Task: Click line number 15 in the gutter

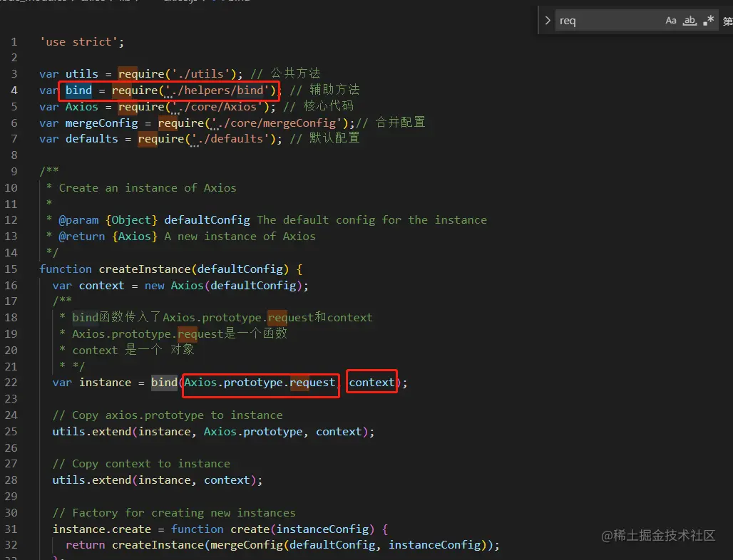Action: tap(11, 269)
